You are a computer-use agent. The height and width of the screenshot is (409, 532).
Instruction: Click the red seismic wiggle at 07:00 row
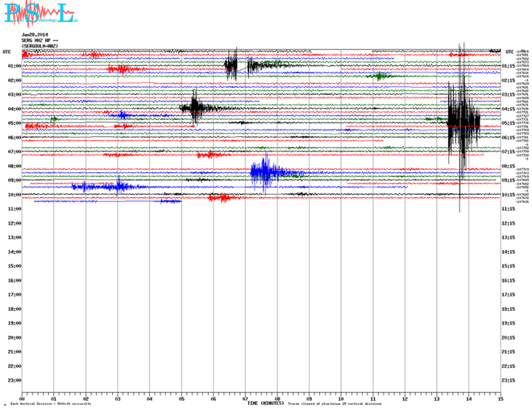click(208, 155)
